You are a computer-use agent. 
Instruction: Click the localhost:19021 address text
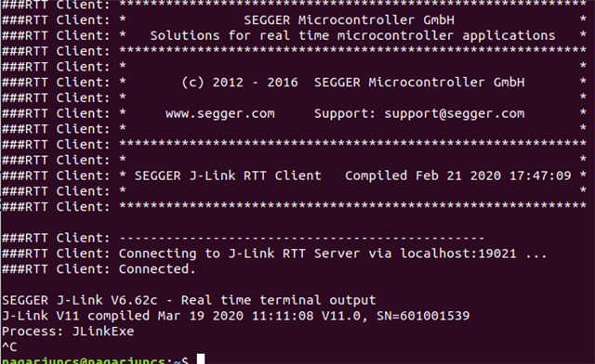click(458, 253)
